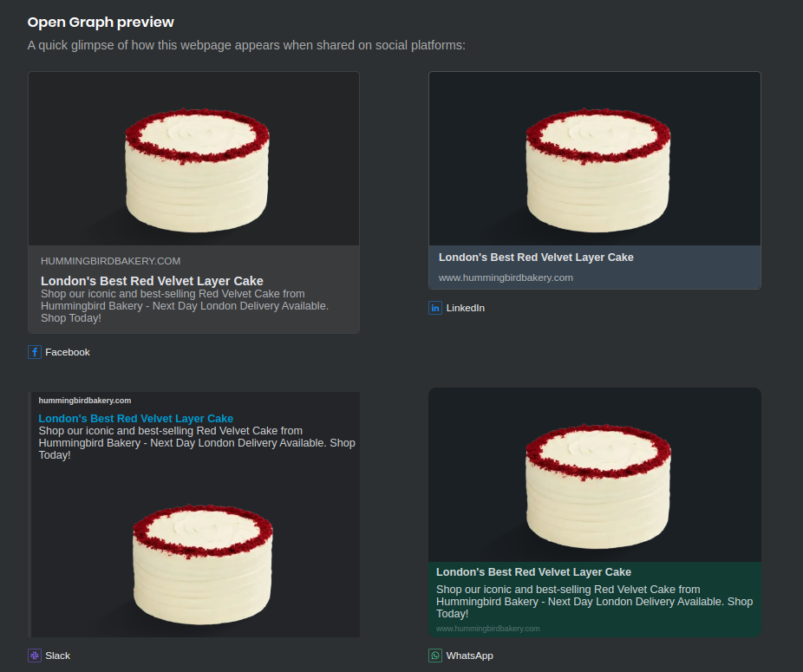
Task: Click the Slack preview description text
Action: pos(196,443)
